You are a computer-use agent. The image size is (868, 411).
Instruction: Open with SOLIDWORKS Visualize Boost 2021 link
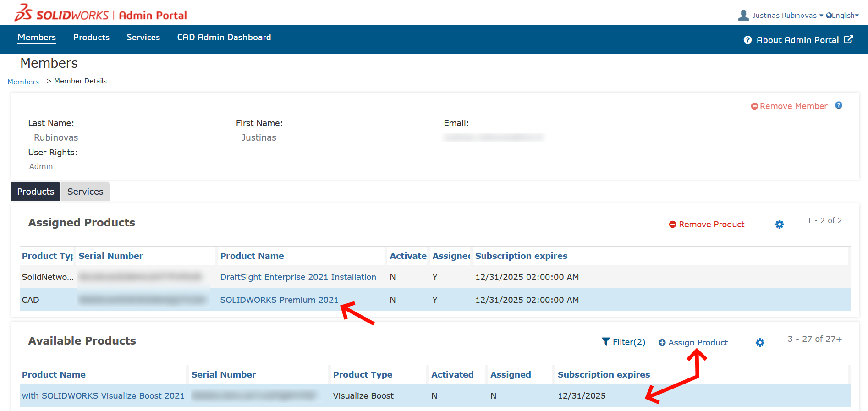click(103, 396)
